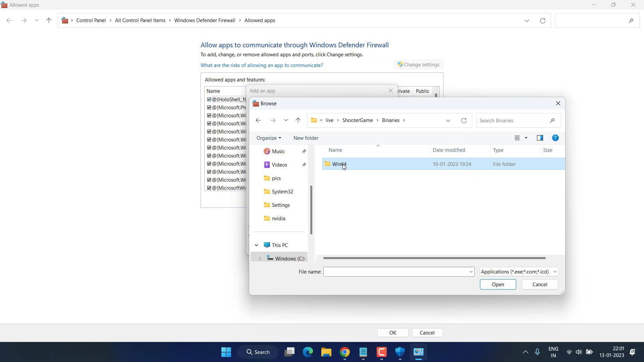This screenshot has height=362, width=644.
Task: Click Change settings button
Action: (418, 65)
